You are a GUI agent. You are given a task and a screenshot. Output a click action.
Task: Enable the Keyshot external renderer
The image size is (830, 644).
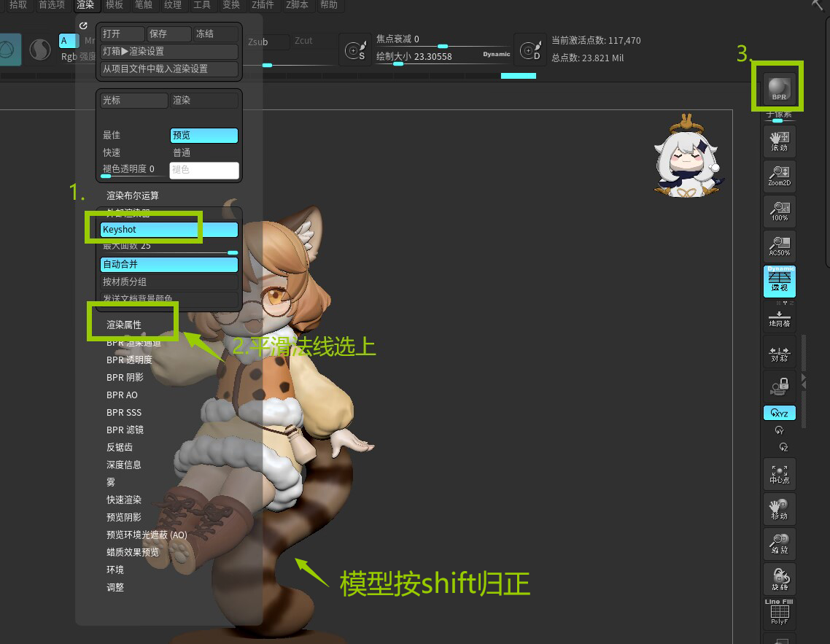coord(169,229)
